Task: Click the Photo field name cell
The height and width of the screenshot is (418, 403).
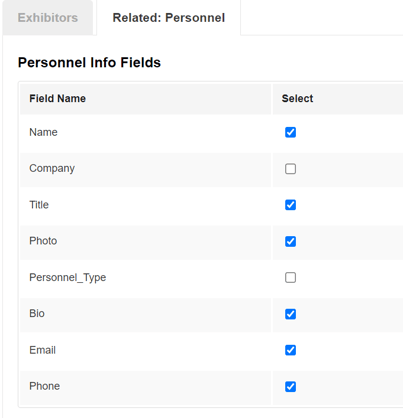Action: [x=145, y=241]
